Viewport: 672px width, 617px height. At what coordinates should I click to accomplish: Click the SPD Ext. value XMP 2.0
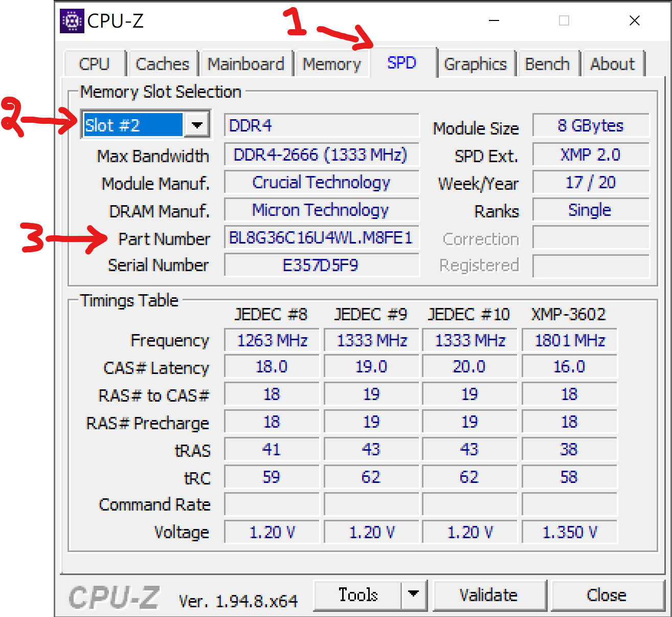591,155
